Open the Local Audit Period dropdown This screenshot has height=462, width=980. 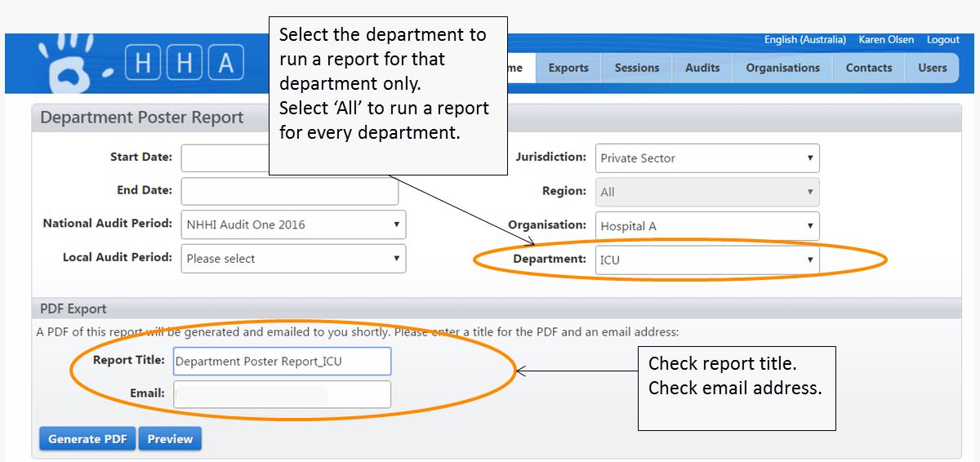[293, 258]
